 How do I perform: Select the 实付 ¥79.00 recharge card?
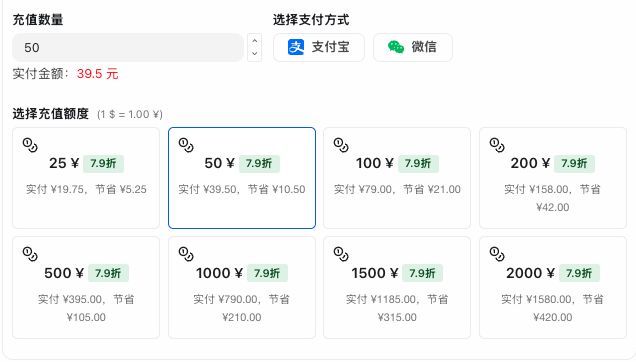[x=397, y=178]
